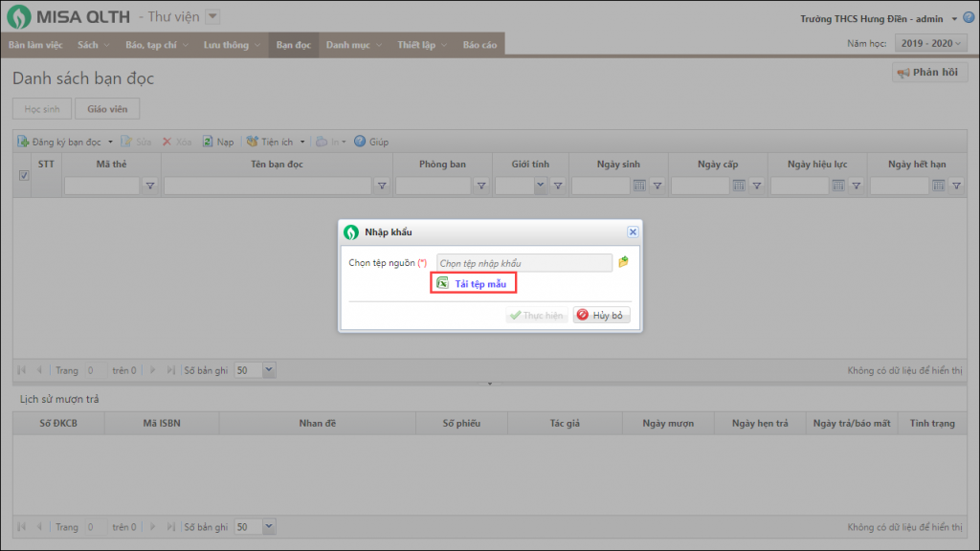Click the Giúp help icon
This screenshot has height=551, width=980.
[x=360, y=142]
